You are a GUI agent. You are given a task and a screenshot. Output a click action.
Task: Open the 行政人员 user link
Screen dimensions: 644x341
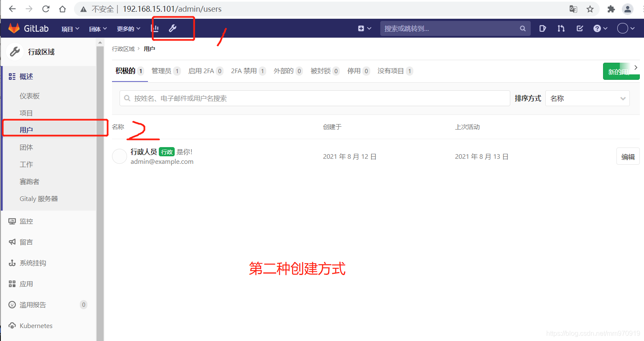[143, 152]
